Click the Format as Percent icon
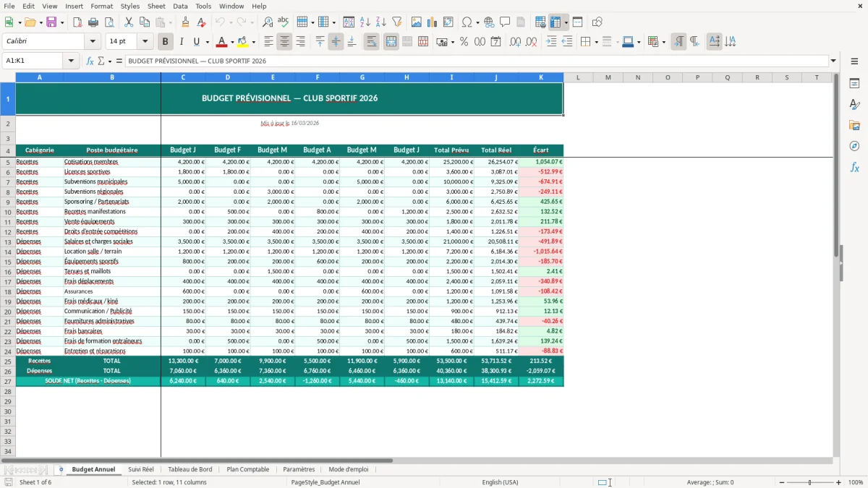 [464, 42]
